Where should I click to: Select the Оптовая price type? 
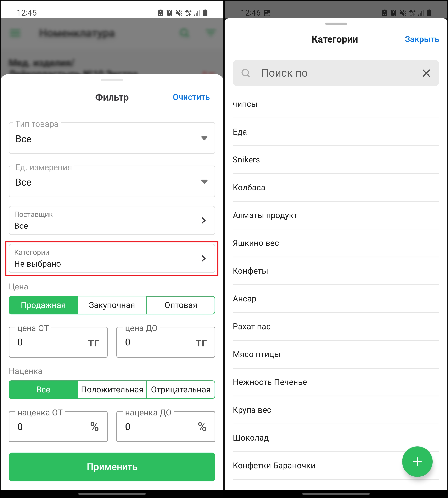tap(181, 305)
